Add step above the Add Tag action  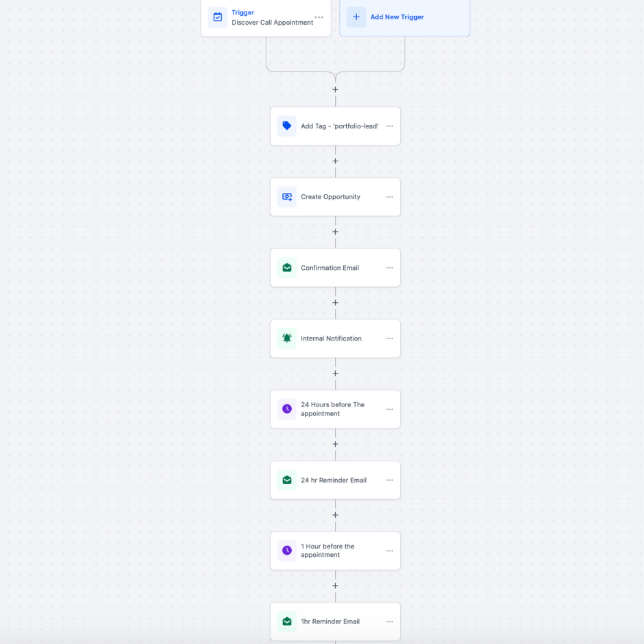(x=335, y=89)
